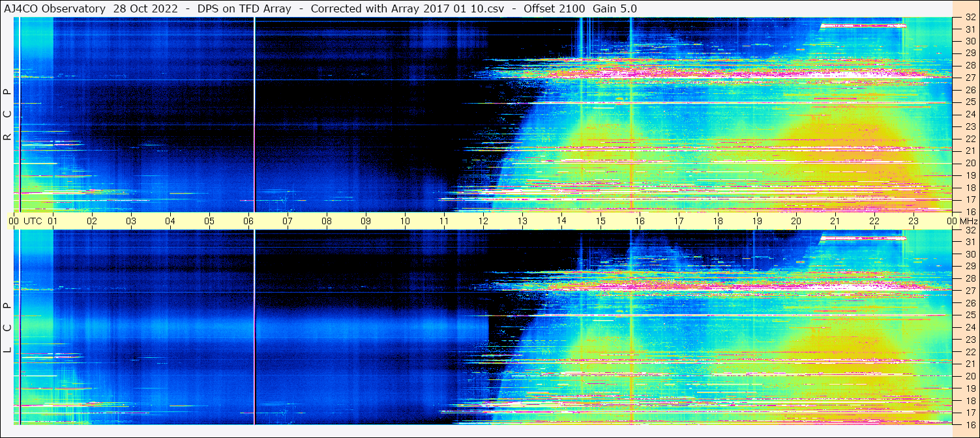Select the 25 MHz label on upper RCP scale
The image size is (980, 438).
(969, 102)
